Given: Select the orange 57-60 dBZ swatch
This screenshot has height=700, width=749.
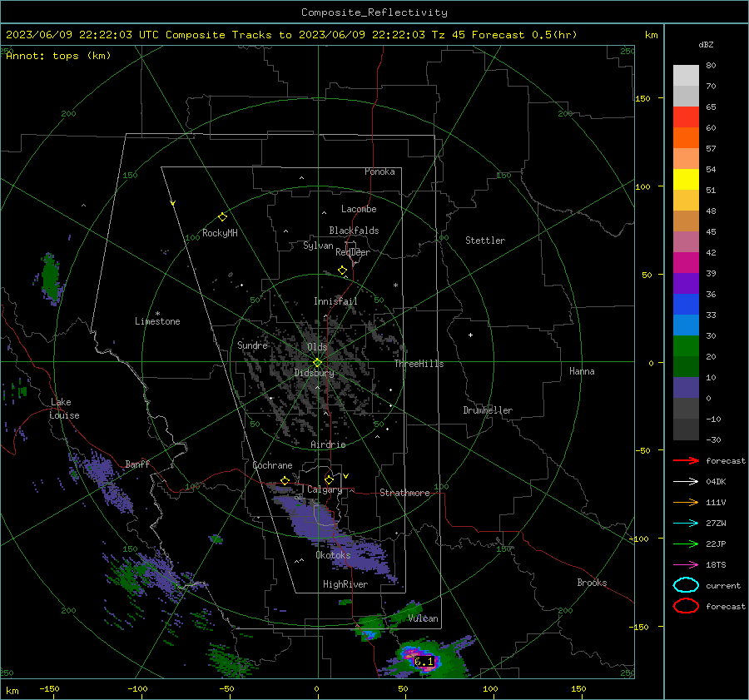Looking at the screenshot, I should pos(686,138).
